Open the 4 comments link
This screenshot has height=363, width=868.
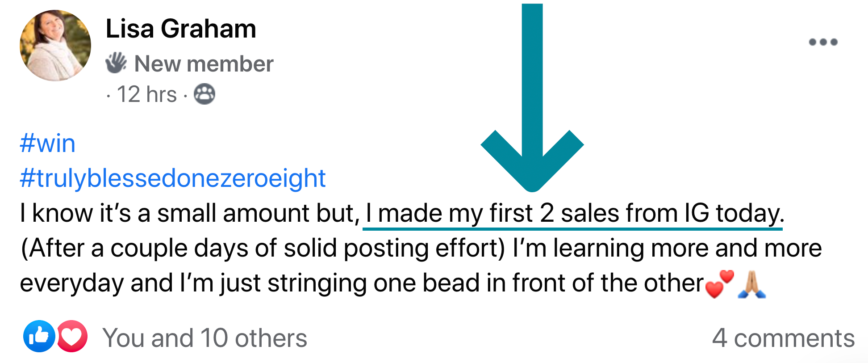783,338
